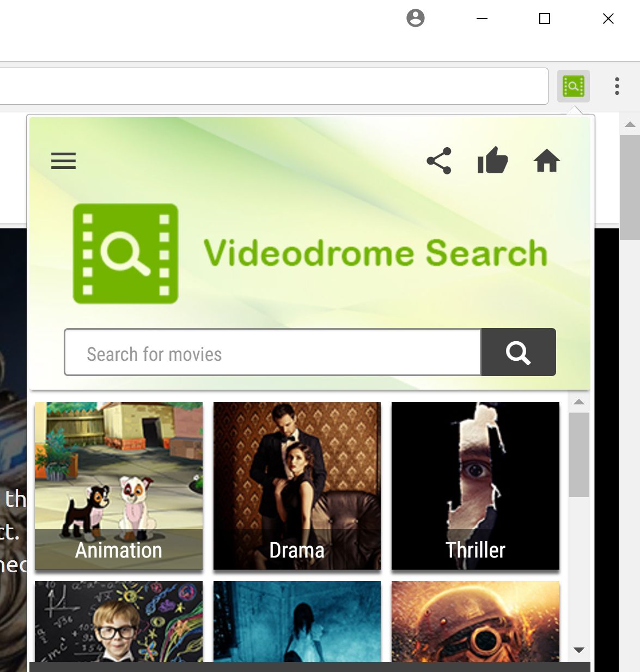
Task: Open the science-themed movie thumbnail
Action: (118, 621)
